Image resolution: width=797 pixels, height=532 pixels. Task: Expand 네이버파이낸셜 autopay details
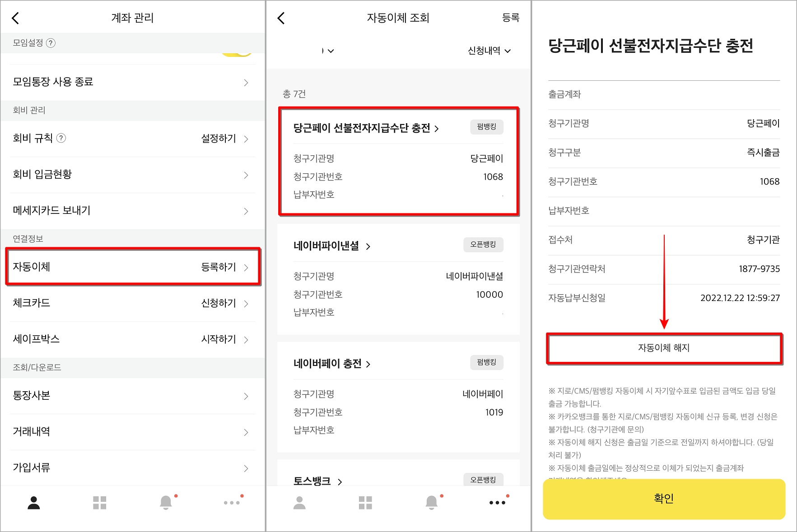pos(333,246)
